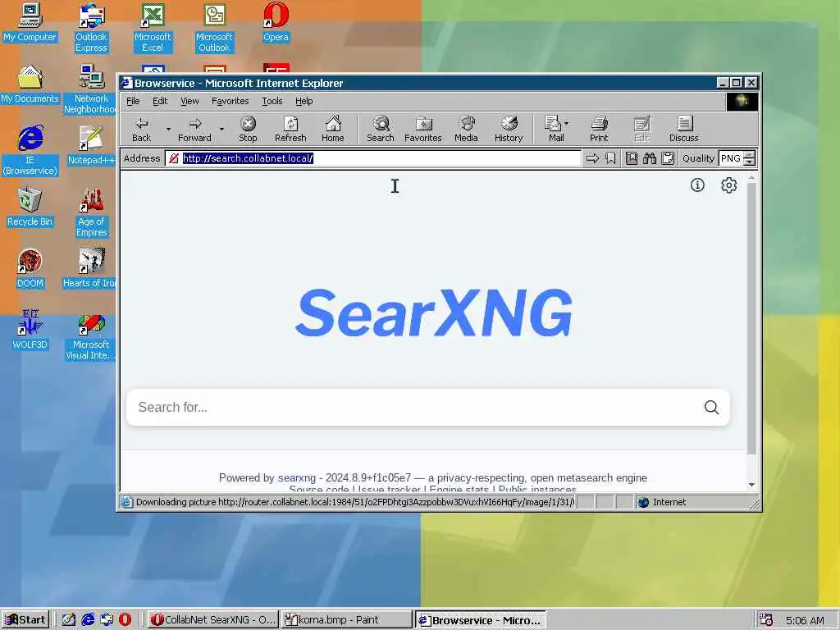Screen dimensions: 840x630
Task: Open the File menu
Action: tap(133, 101)
